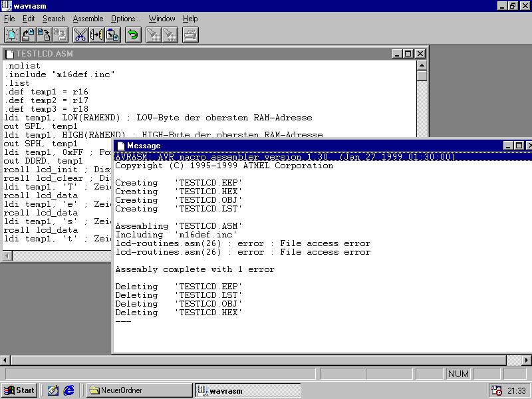
Task: Click the 'out SPL, temp1' line
Action: click(41, 126)
